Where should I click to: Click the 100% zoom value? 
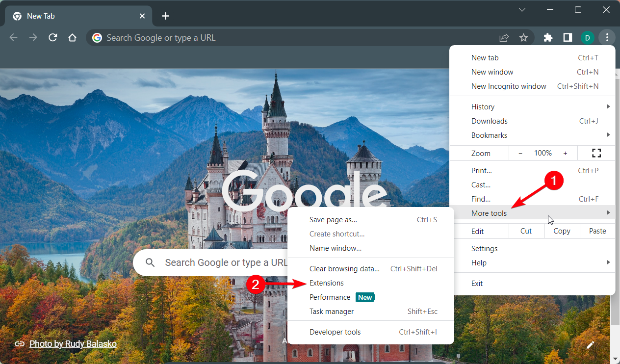(x=543, y=153)
